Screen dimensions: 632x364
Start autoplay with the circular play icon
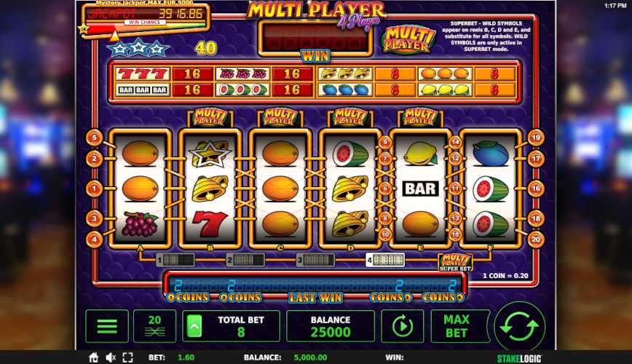[x=402, y=326]
